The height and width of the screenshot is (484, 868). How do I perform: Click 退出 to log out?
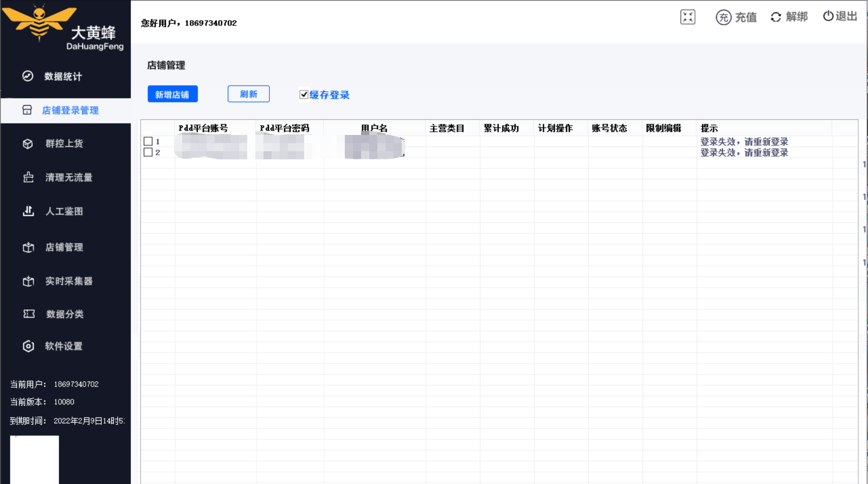click(x=840, y=16)
